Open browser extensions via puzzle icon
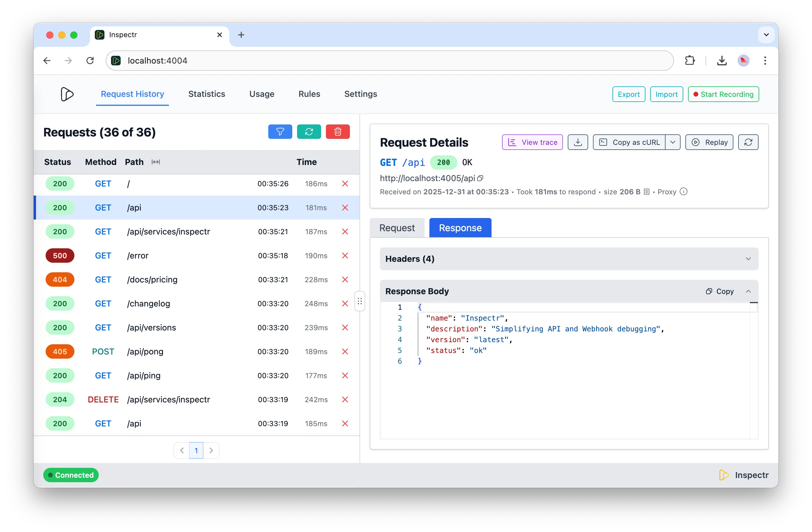 690,60
